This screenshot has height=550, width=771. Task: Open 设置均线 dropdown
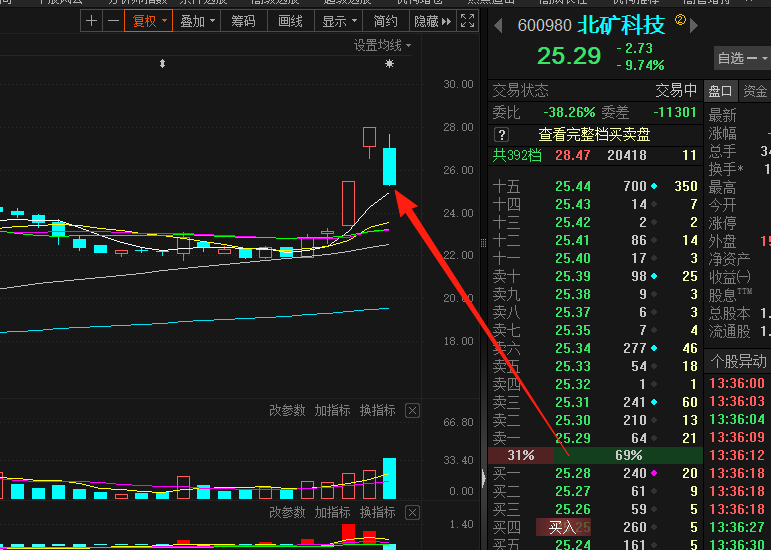click(382, 46)
